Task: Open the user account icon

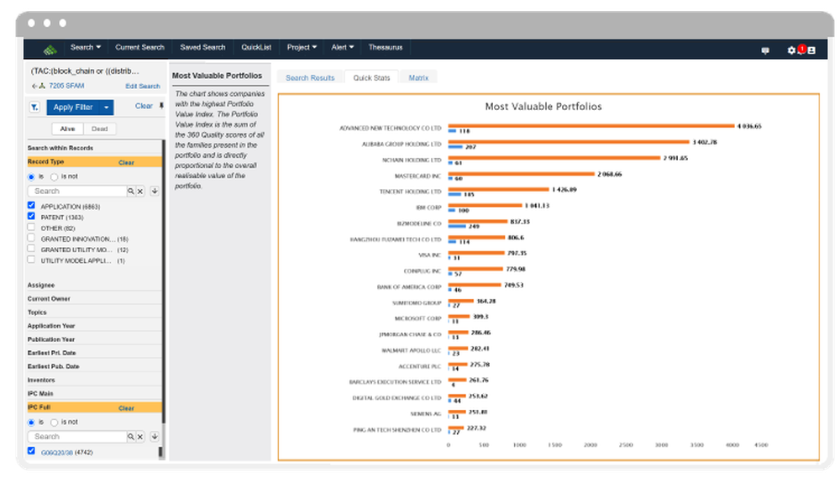Action: pos(811,50)
